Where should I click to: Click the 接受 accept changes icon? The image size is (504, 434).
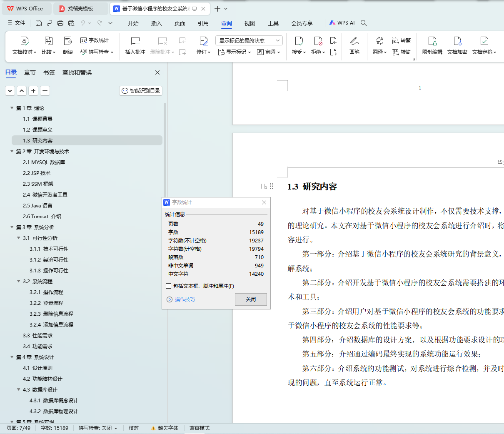click(x=299, y=41)
